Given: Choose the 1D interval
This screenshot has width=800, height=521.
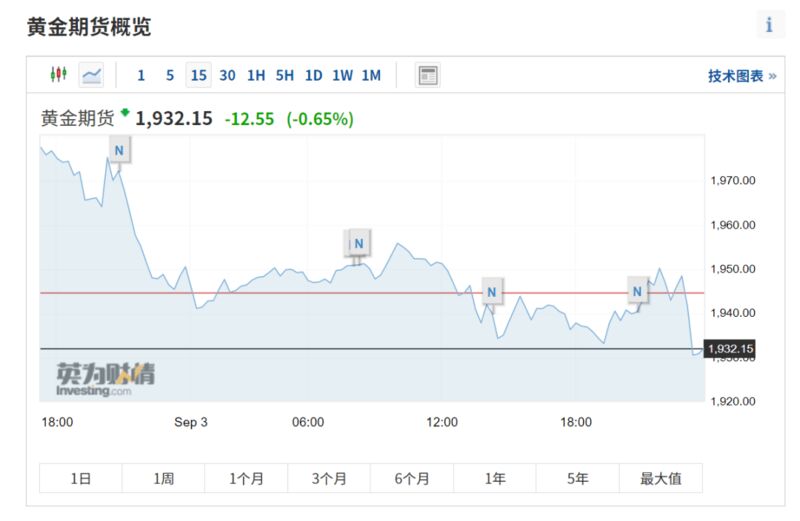Looking at the screenshot, I should (314, 76).
